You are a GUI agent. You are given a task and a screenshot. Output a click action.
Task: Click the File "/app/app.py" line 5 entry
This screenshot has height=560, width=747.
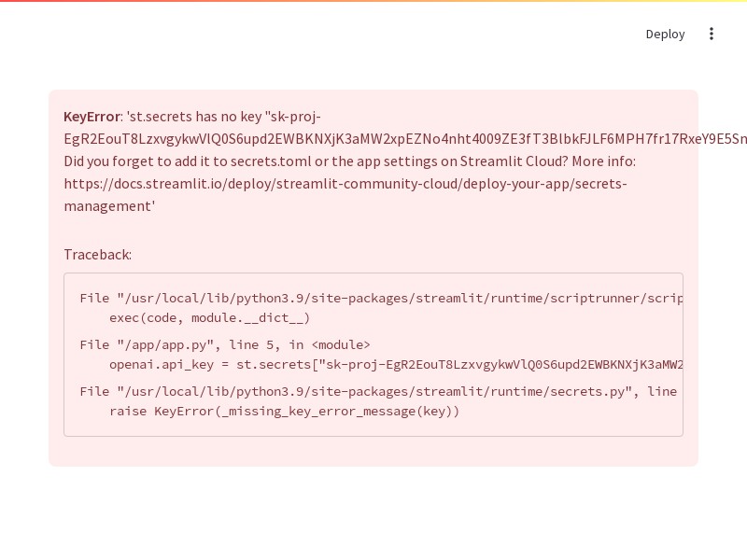(225, 344)
